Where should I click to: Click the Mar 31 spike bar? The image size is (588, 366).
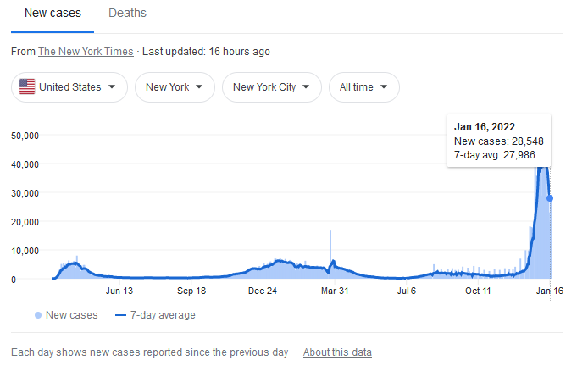(x=330, y=252)
